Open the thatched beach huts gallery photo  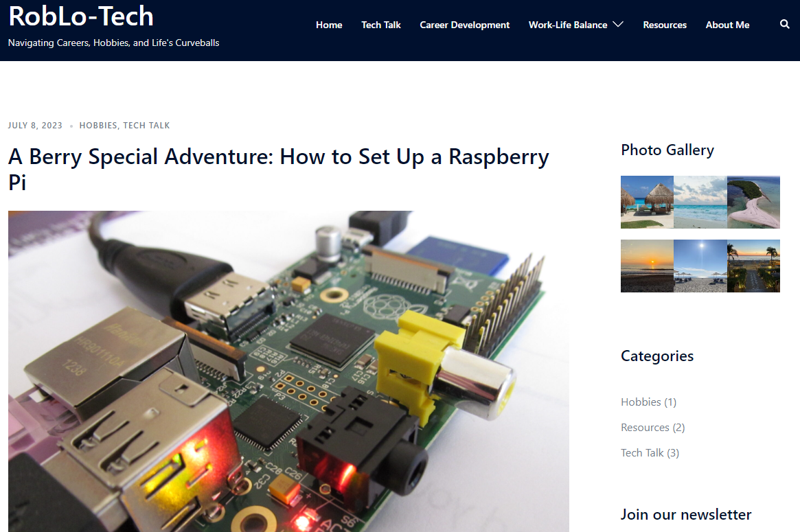[647, 202]
